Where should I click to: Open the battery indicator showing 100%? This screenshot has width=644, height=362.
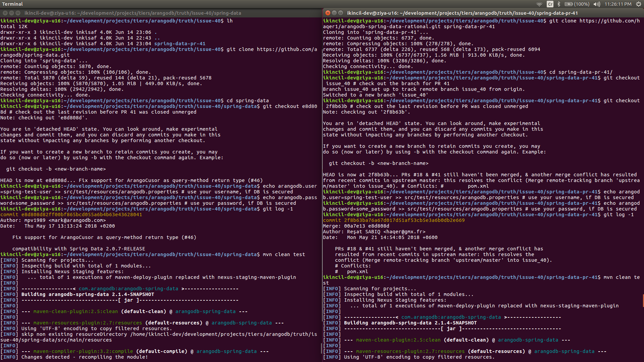(x=577, y=4)
